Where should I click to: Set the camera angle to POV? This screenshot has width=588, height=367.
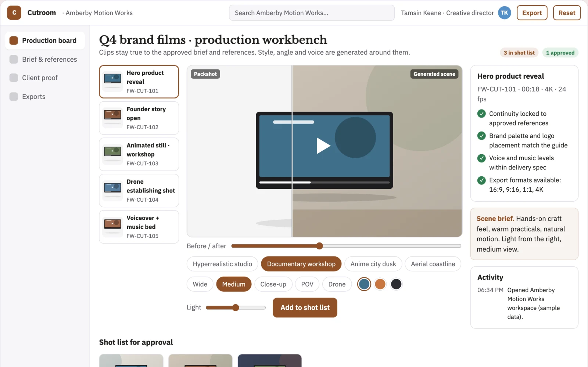pyautogui.click(x=307, y=284)
